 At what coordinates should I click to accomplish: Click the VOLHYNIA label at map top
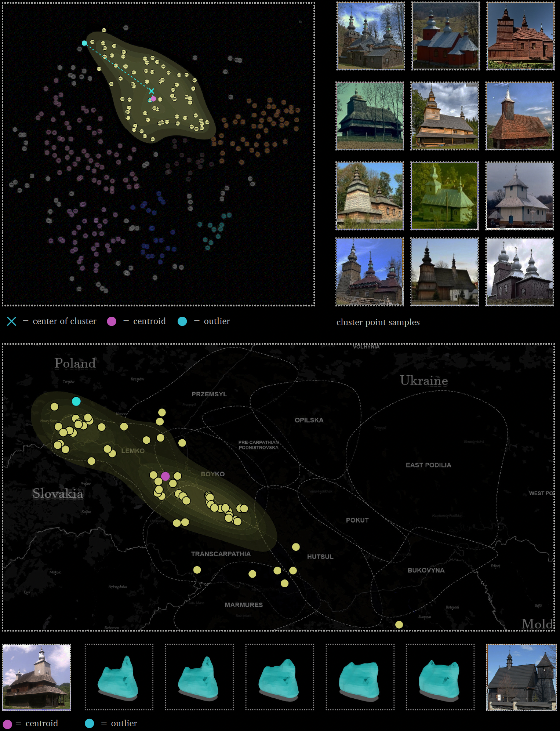(x=366, y=347)
